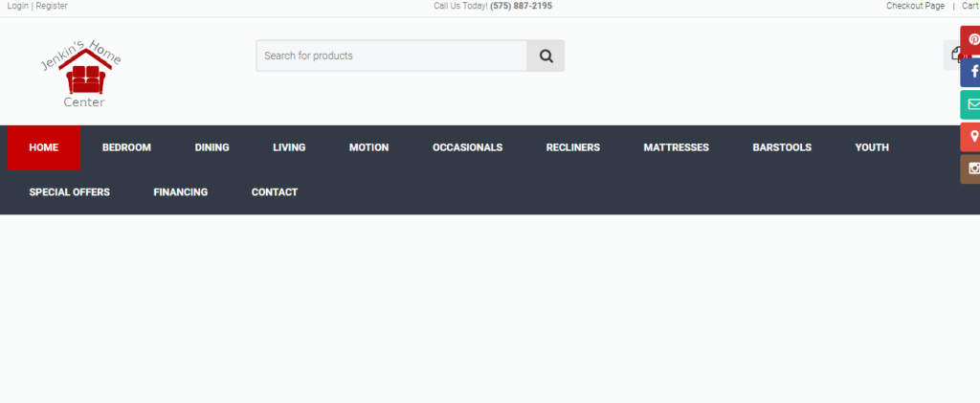Screen dimensions: 980x403
Task: Open the Financing menu item
Action: click(180, 192)
